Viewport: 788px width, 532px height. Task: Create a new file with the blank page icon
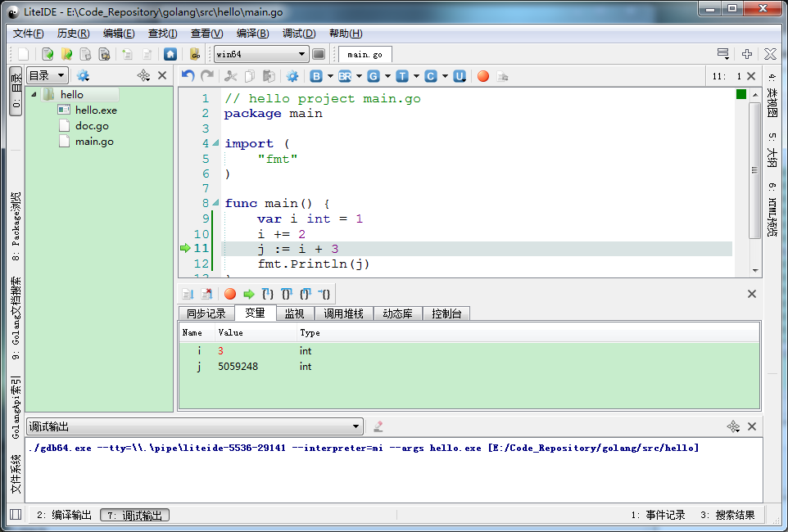click(x=24, y=54)
